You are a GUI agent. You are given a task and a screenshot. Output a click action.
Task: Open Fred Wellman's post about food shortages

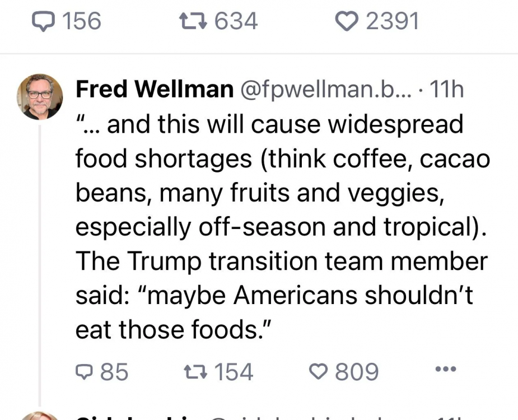tap(280, 224)
